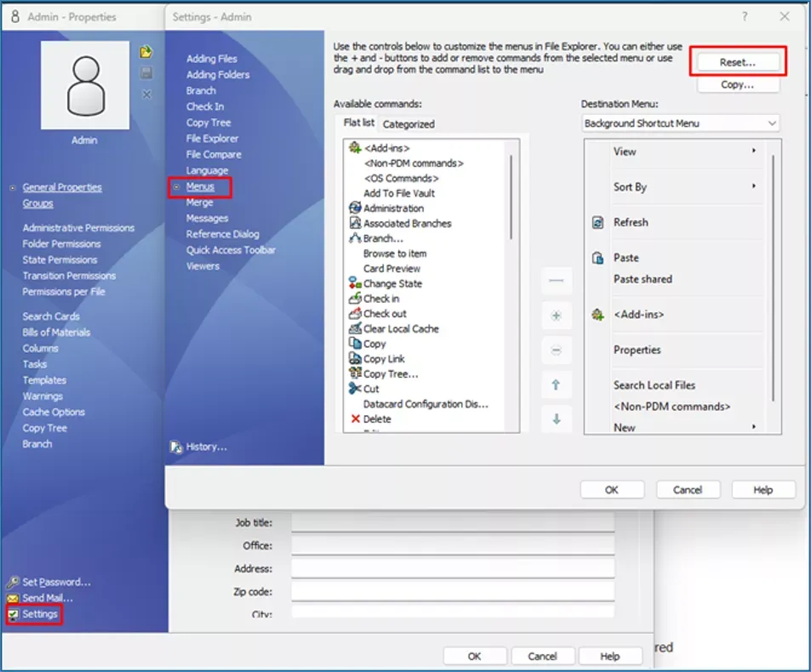The height and width of the screenshot is (672, 811).
Task: Click the Send Mail envelope icon
Action: [14, 598]
